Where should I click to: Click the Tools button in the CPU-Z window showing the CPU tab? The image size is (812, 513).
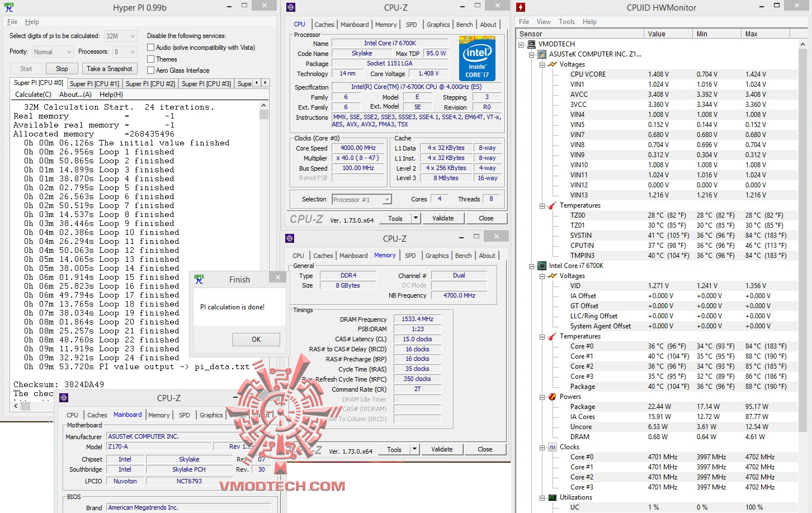(x=395, y=218)
